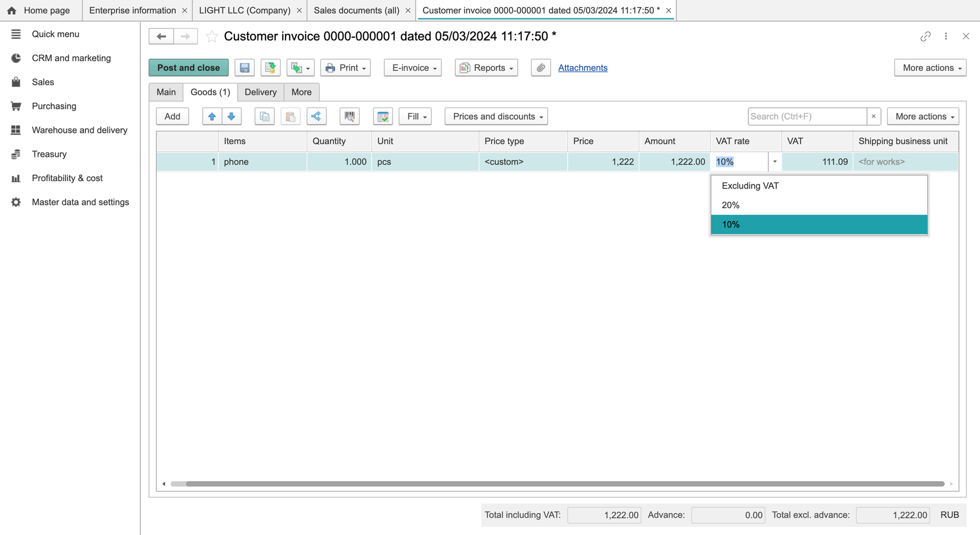Move row up with blue up arrow
The height and width of the screenshot is (535, 980).
[x=212, y=117]
